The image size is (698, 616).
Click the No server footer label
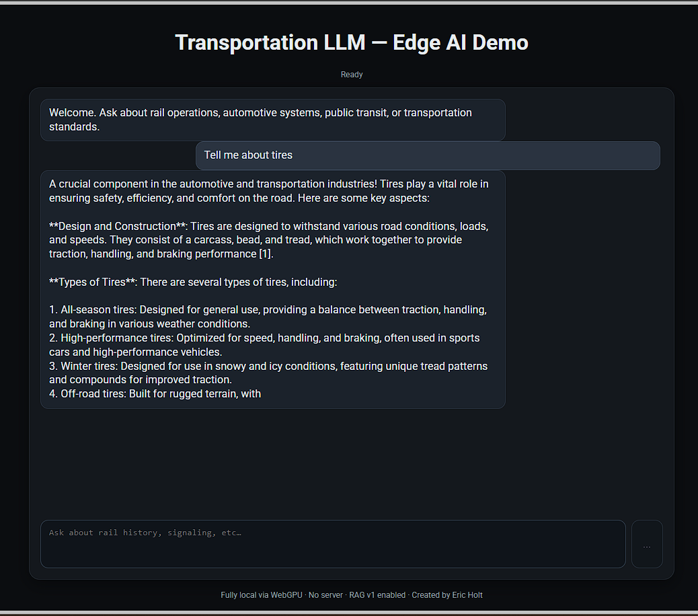[325, 595]
